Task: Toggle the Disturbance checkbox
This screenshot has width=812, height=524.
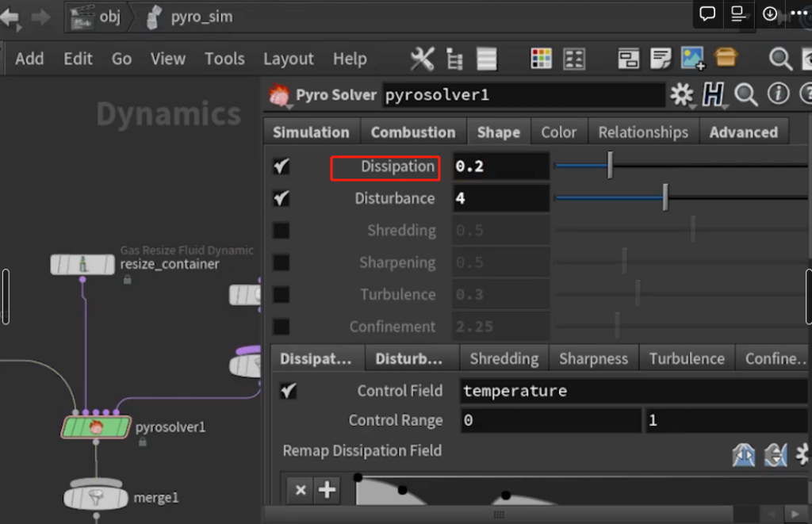Action: [282, 198]
